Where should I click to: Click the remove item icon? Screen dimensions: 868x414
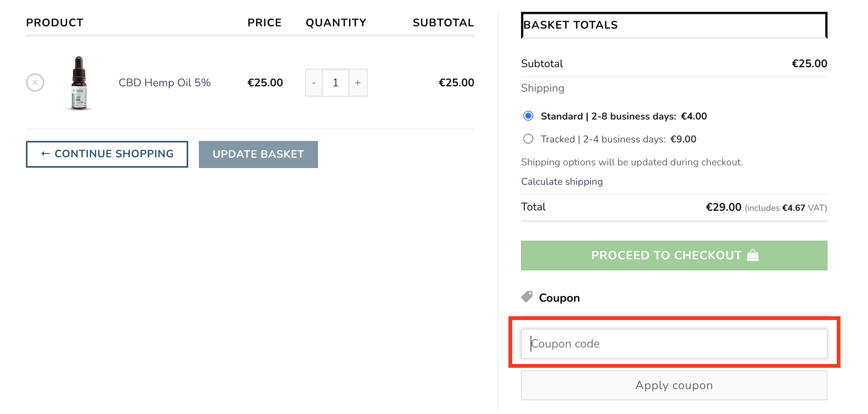click(35, 82)
